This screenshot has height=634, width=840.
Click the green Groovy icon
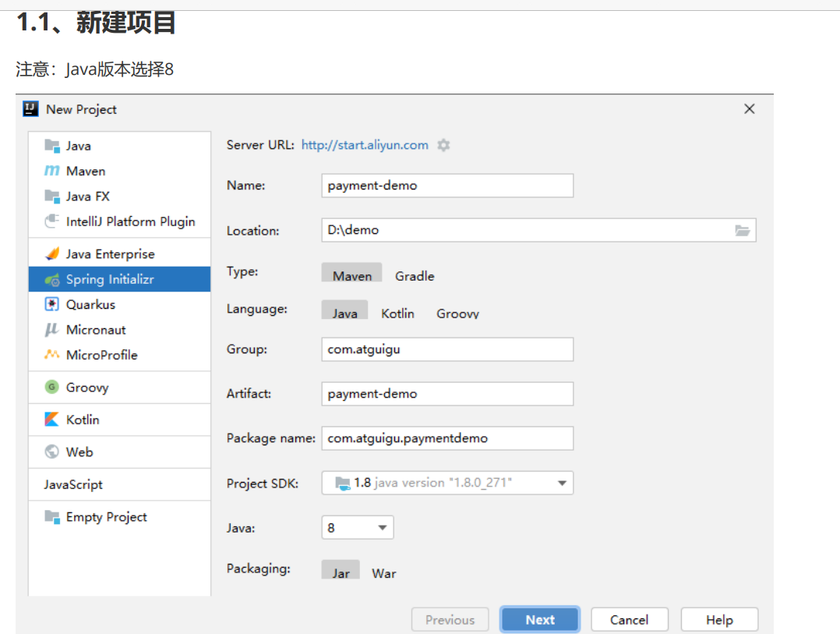[52, 387]
